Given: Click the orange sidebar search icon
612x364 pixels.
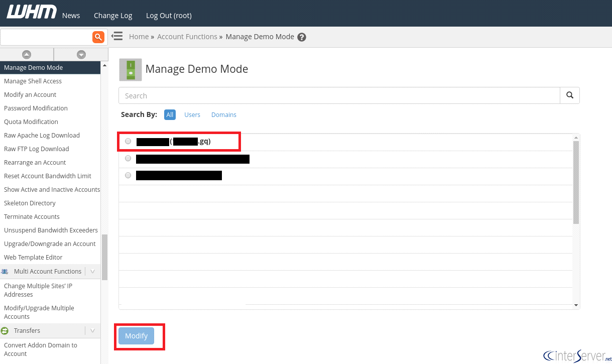Looking at the screenshot, I should (98, 37).
